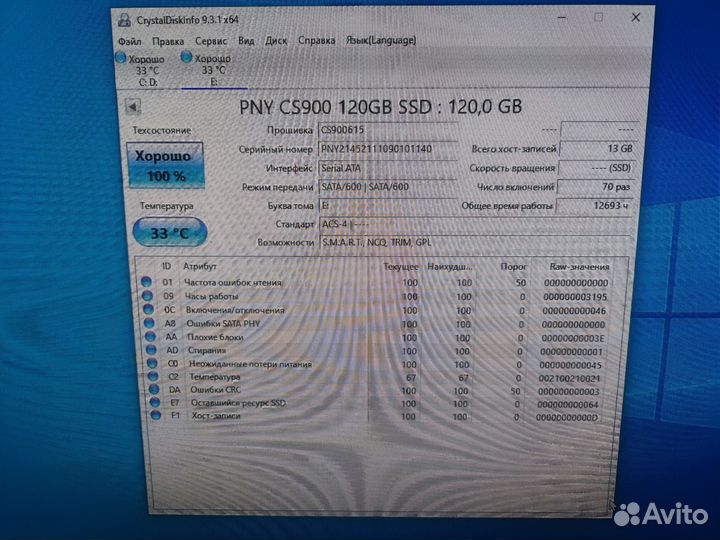Click the serial number field PNY21452111090101140
Screen dimensions: 720x540
[x=387, y=149]
